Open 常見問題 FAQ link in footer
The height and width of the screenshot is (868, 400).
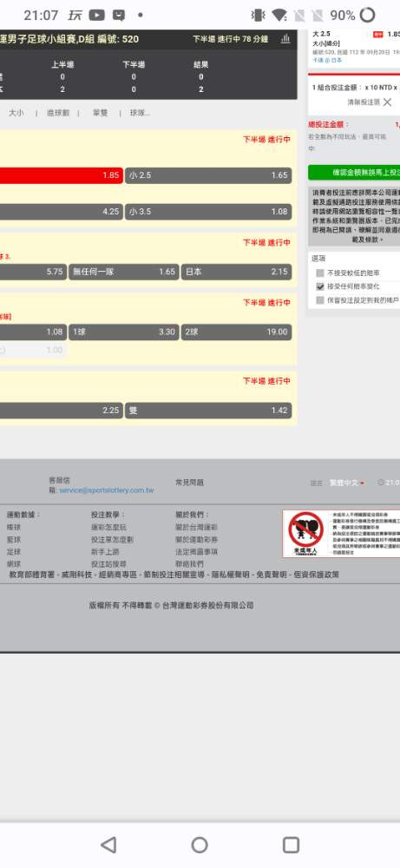pos(189,483)
